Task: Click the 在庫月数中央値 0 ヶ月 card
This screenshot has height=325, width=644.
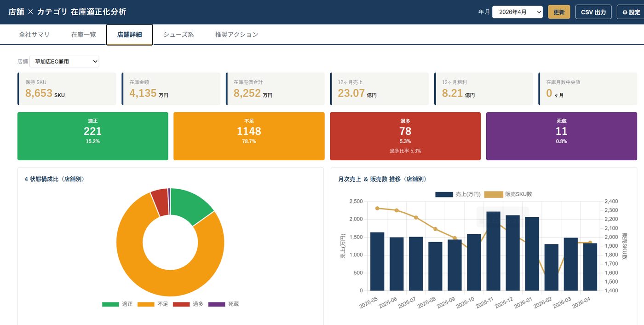Action: click(x=588, y=89)
